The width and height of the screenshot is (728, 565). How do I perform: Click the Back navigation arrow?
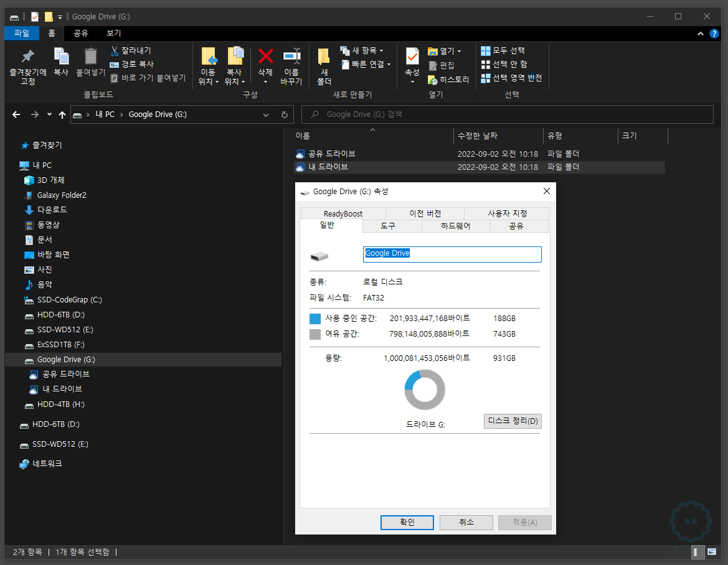(16, 114)
